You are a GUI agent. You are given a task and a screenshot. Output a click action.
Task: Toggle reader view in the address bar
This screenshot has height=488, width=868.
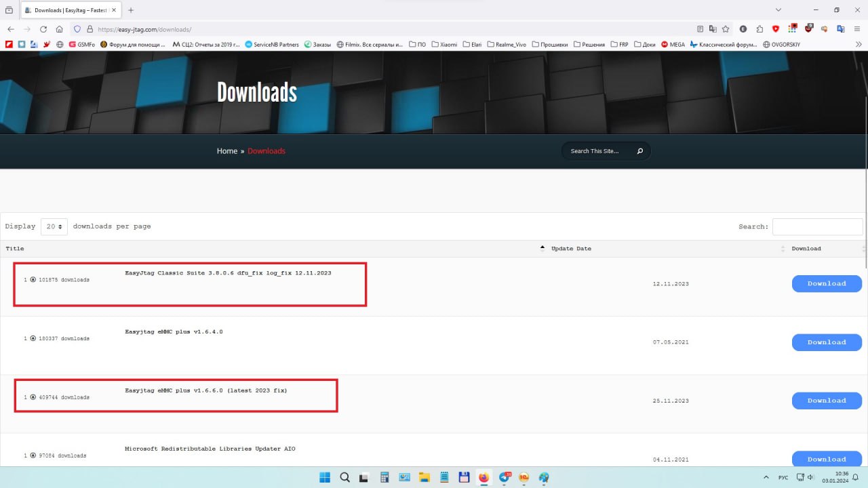[x=701, y=29]
